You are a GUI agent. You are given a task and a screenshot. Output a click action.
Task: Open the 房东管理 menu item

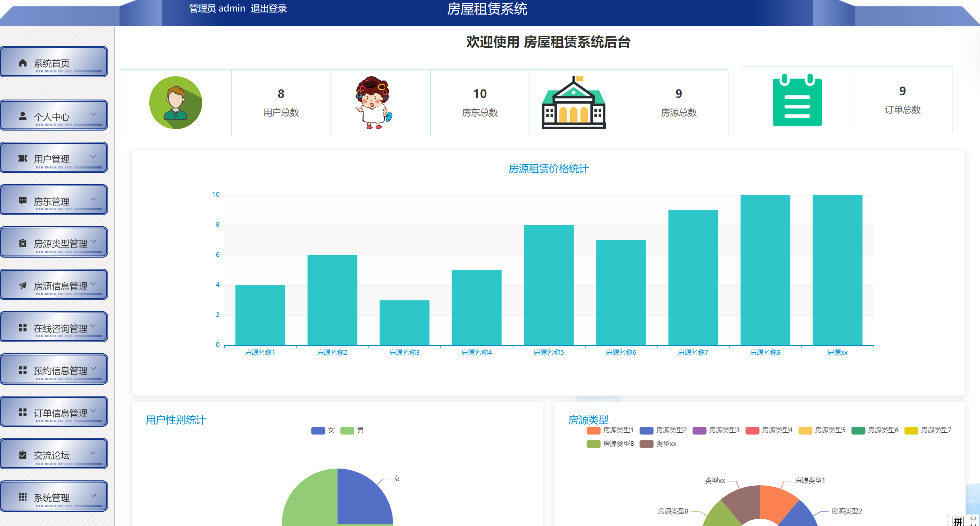tap(54, 200)
